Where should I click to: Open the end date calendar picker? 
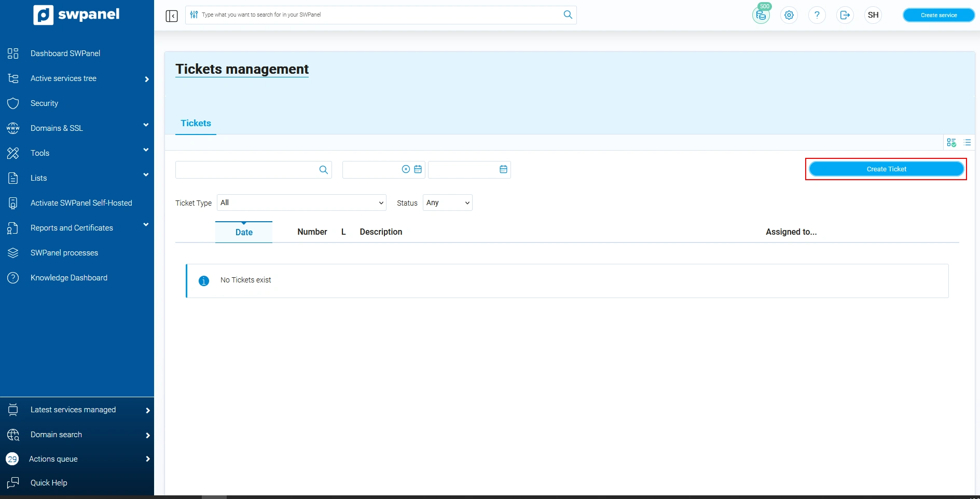coord(503,169)
